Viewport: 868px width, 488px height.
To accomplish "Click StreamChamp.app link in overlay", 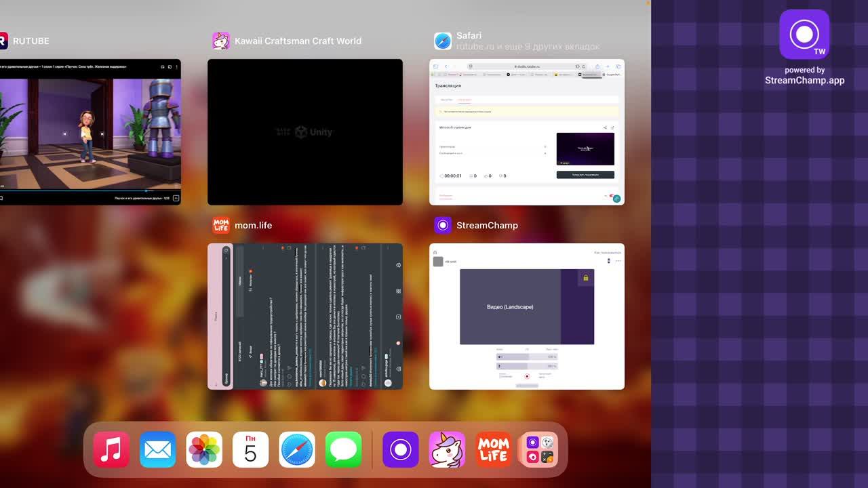I will tap(804, 80).
